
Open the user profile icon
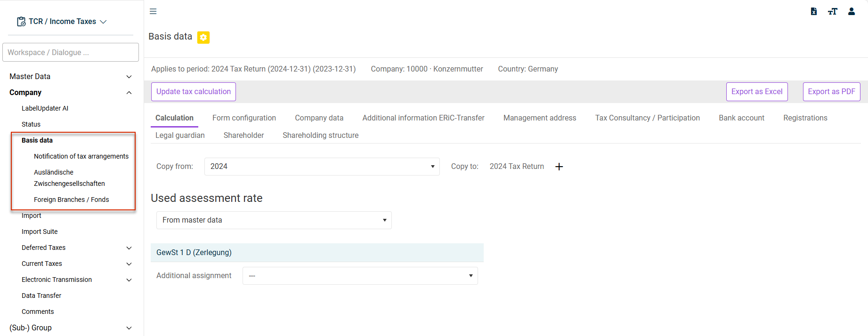click(852, 11)
